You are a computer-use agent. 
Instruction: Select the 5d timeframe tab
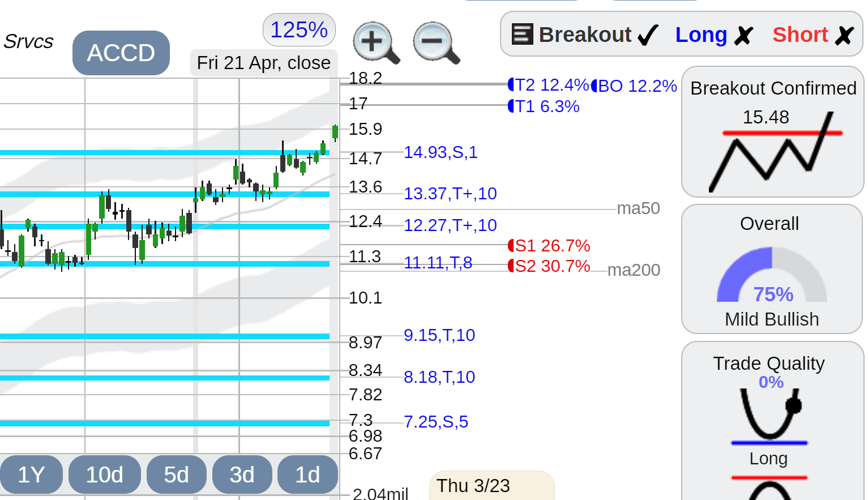(176, 475)
